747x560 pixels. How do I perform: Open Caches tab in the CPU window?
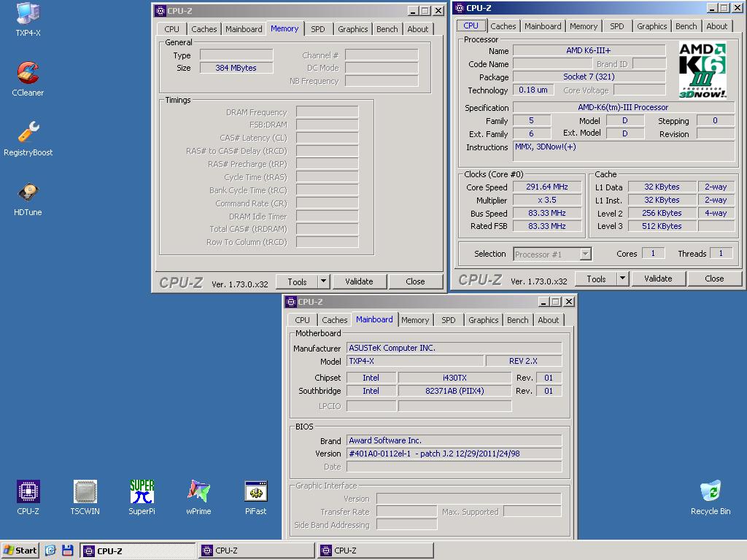tap(503, 26)
